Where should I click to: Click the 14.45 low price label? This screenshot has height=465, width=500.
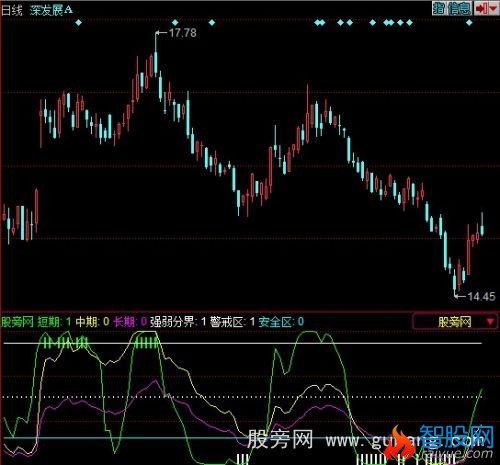pos(481,296)
